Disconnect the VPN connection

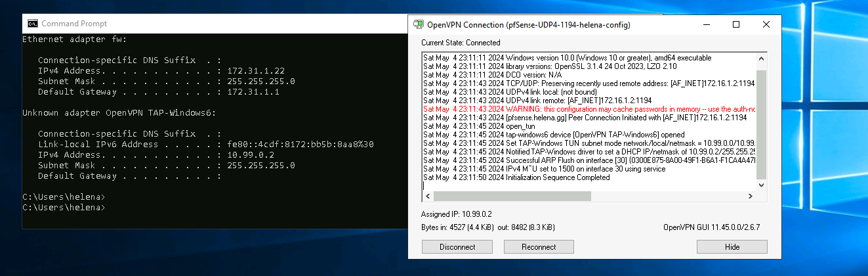pyautogui.click(x=457, y=247)
